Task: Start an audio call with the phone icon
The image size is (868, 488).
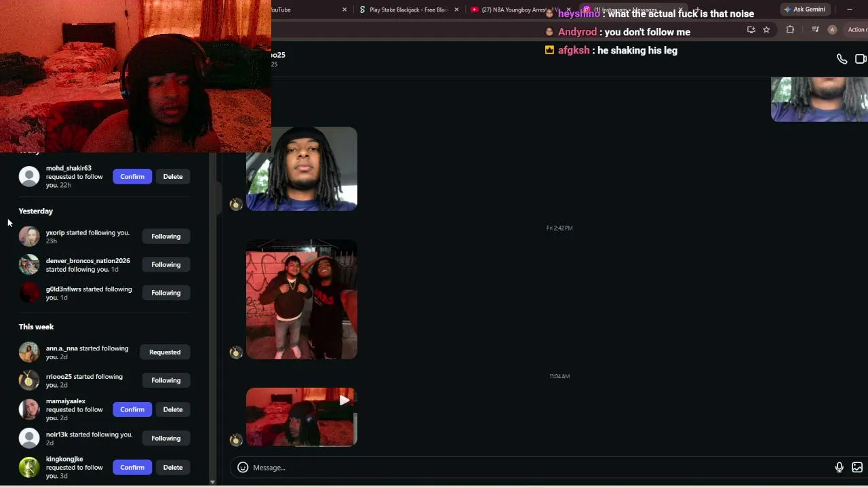Action: click(x=842, y=59)
